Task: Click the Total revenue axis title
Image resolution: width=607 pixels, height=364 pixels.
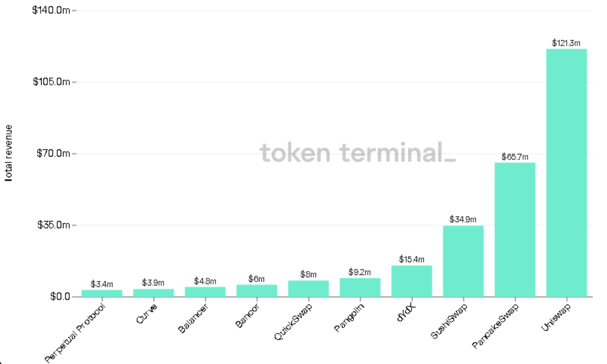Action: pos(8,153)
